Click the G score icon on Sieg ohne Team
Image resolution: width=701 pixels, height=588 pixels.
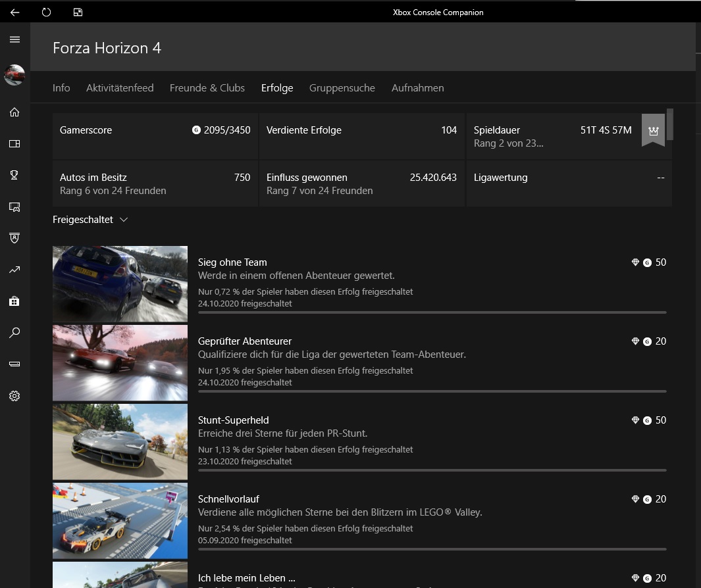tap(647, 262)
